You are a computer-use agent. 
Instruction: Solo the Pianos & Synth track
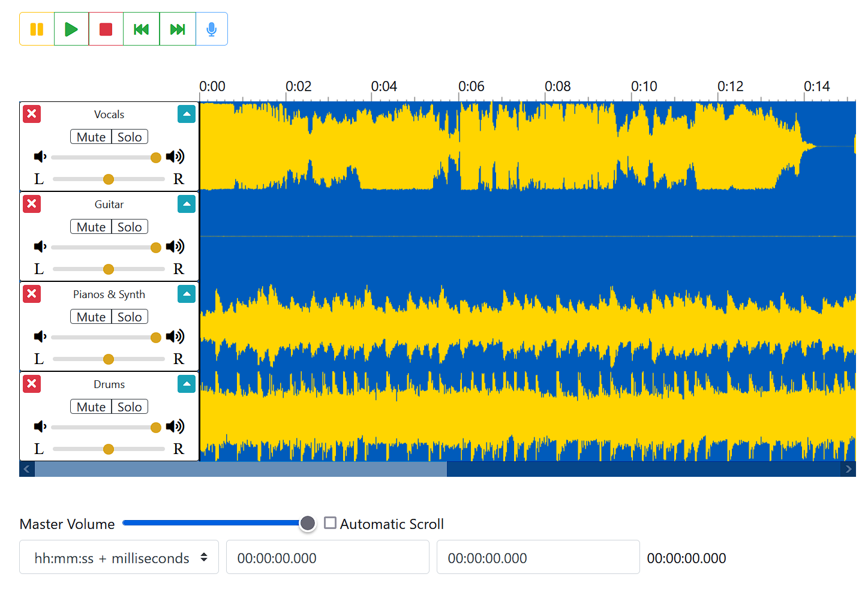[130, 317]
